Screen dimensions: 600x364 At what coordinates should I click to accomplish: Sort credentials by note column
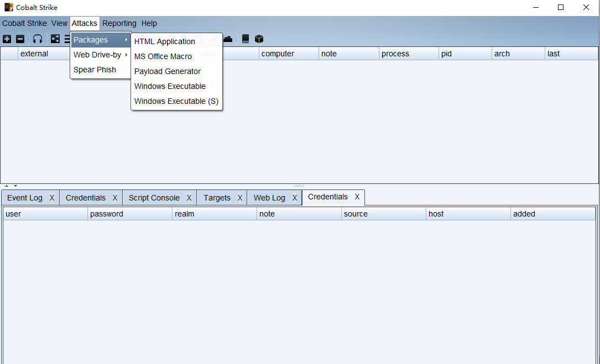(299, 214)
